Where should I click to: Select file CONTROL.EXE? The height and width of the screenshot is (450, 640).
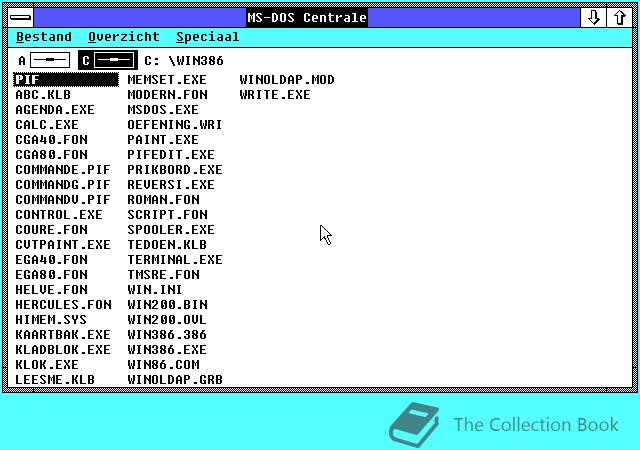59,215
